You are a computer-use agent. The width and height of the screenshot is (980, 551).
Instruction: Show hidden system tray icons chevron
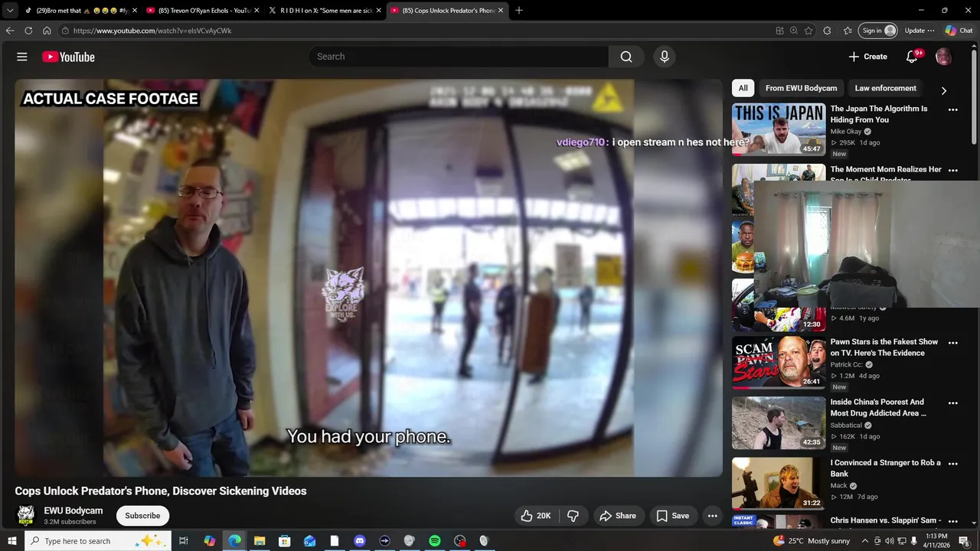coord(865,541)
